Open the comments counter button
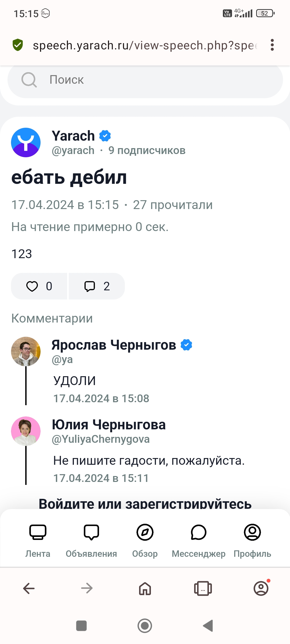The image size is (290, 644). [97, 286]
